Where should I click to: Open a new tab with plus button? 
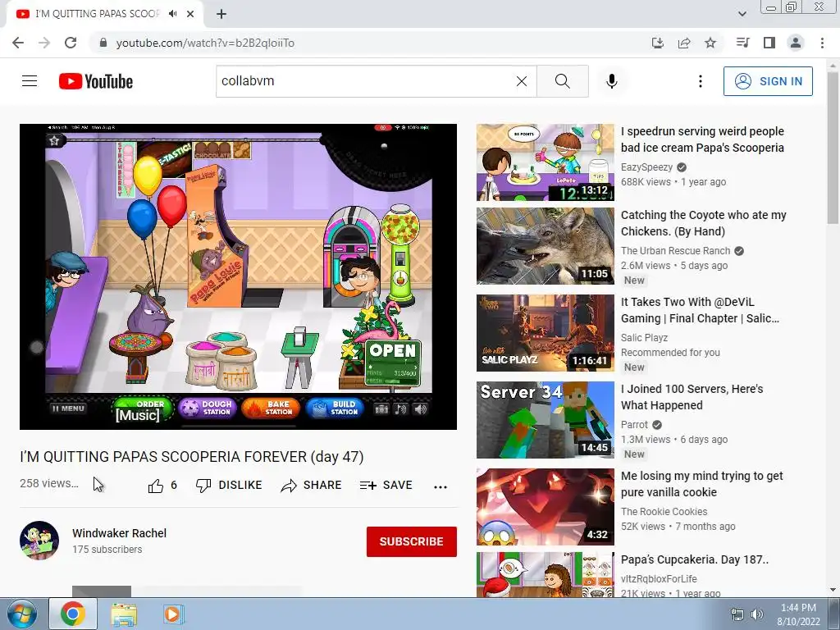[x=221, y=14]
